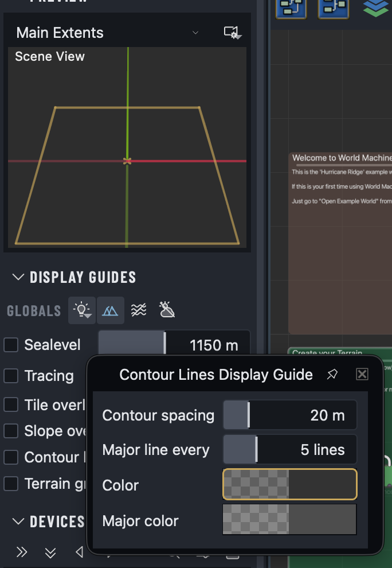This screenshot has width=392, height=568.
Task: Click the first blue node graph toolbar icon
Action: [x=291, y=7]
